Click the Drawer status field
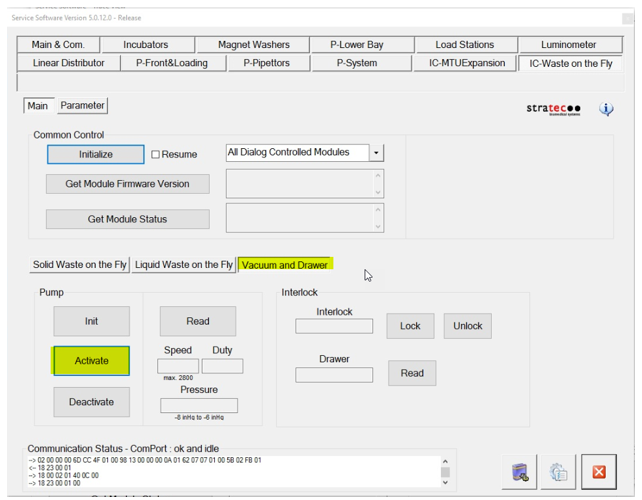The width and height of the screenshot is (642, 500). coord(334,375)
